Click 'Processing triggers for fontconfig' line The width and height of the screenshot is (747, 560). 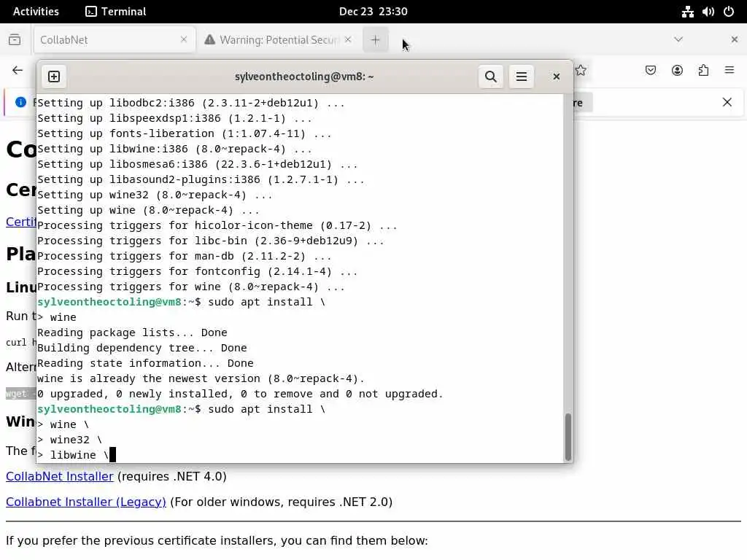(197, 271)
